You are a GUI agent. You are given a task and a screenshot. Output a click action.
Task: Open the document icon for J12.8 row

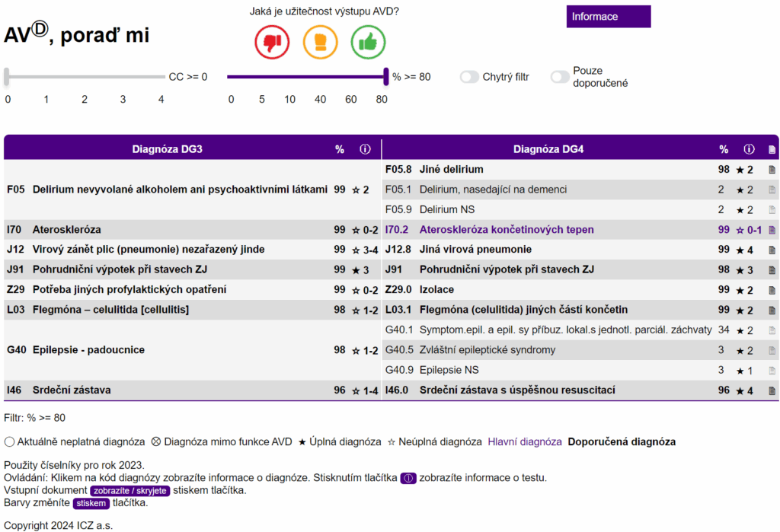[x=772, y=250]
